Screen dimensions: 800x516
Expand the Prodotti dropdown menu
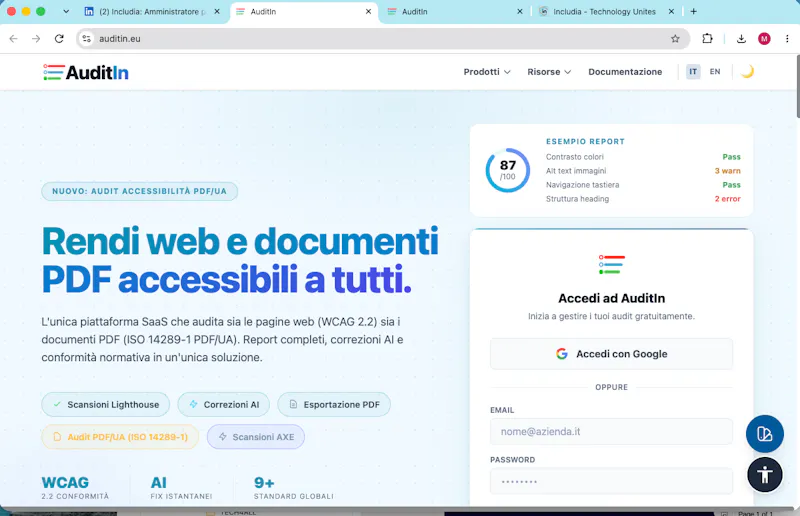[487, 72]
